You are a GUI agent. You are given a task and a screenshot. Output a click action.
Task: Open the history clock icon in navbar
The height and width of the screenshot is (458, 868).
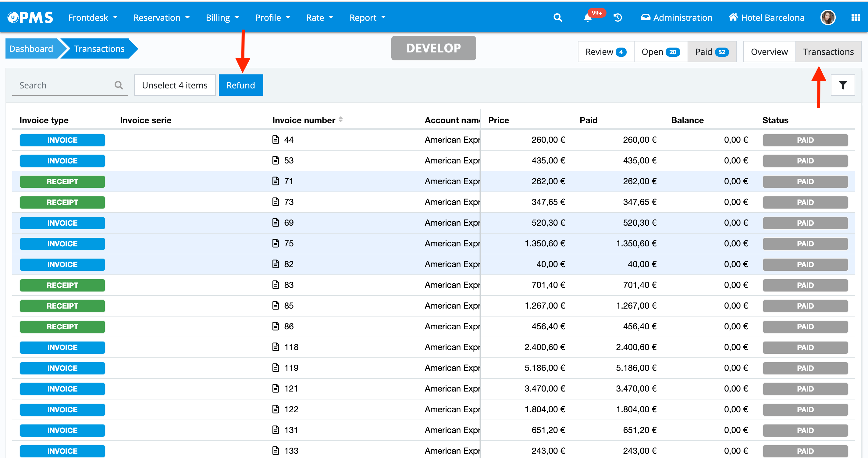618,17
